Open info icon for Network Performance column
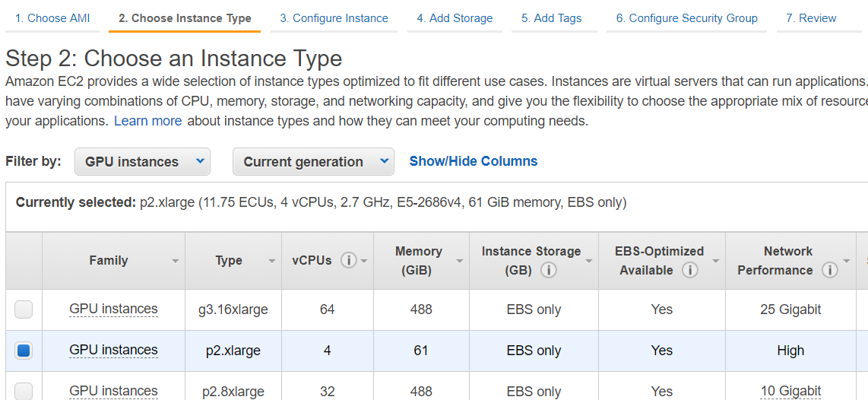Screen dimensions: 868x400 click(x=829, y=271)
